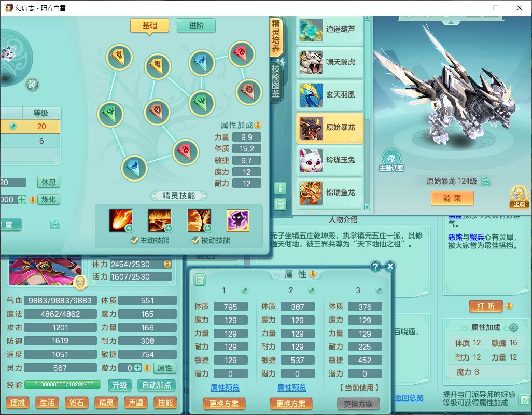Select 逍遥葫芦 in the mount list
The height and width of the screenshot is (415, 532).
pyautogui.click(x=329, y=30)
